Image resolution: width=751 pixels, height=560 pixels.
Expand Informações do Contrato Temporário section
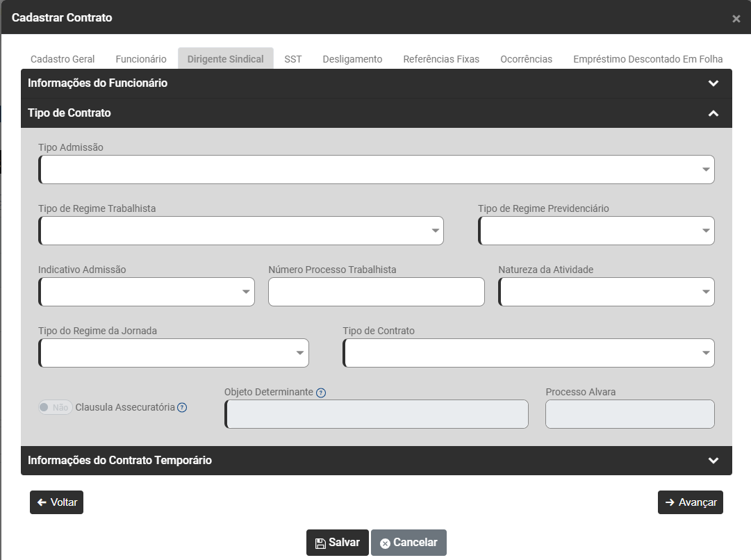(x=713, y=461)
